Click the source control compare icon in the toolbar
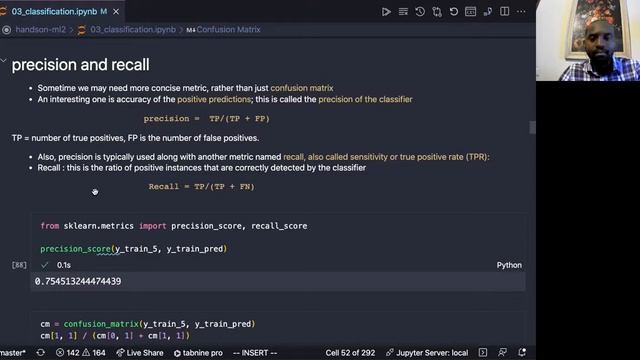 437,11
